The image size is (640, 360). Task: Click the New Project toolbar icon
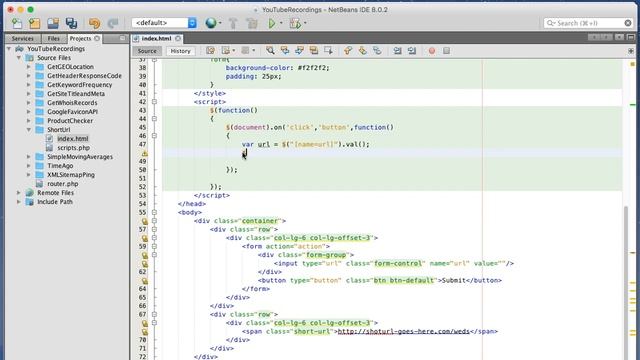(x=35, y=23)
